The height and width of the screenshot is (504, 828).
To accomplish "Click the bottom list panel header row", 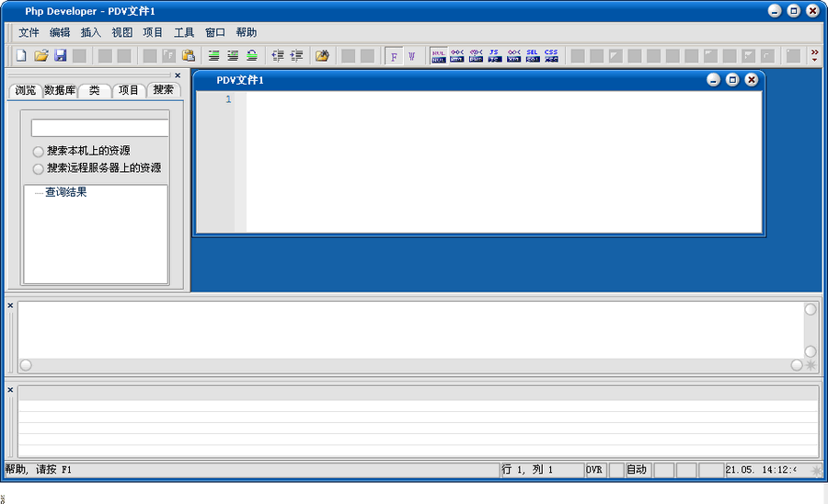I will (x=419, y=393).
